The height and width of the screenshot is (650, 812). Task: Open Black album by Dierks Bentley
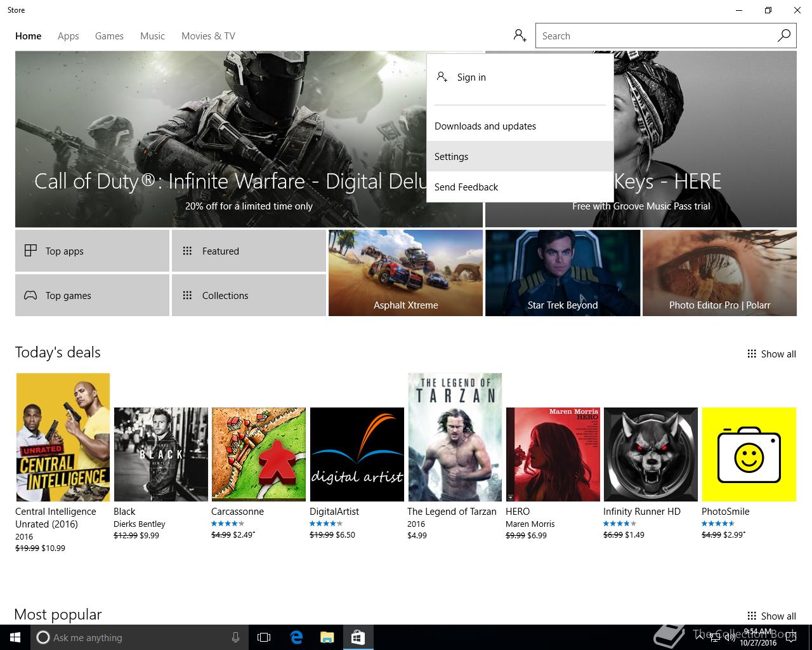click(x=161, y=454)
